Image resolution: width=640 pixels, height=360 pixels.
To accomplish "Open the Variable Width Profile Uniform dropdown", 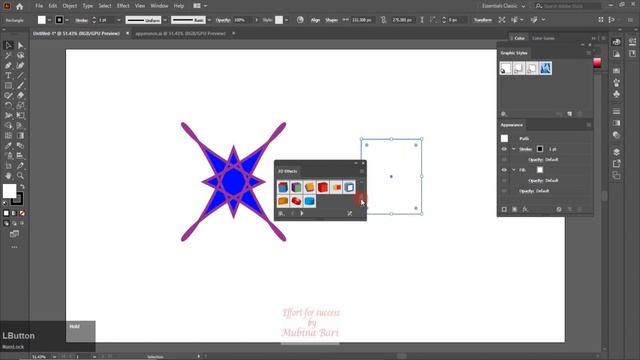I will (x=165, y=20).
